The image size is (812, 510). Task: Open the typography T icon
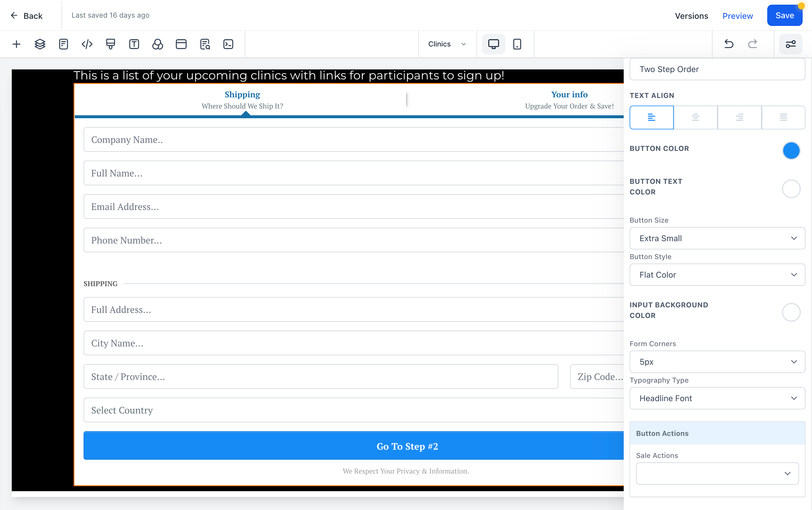coord(134,44)
